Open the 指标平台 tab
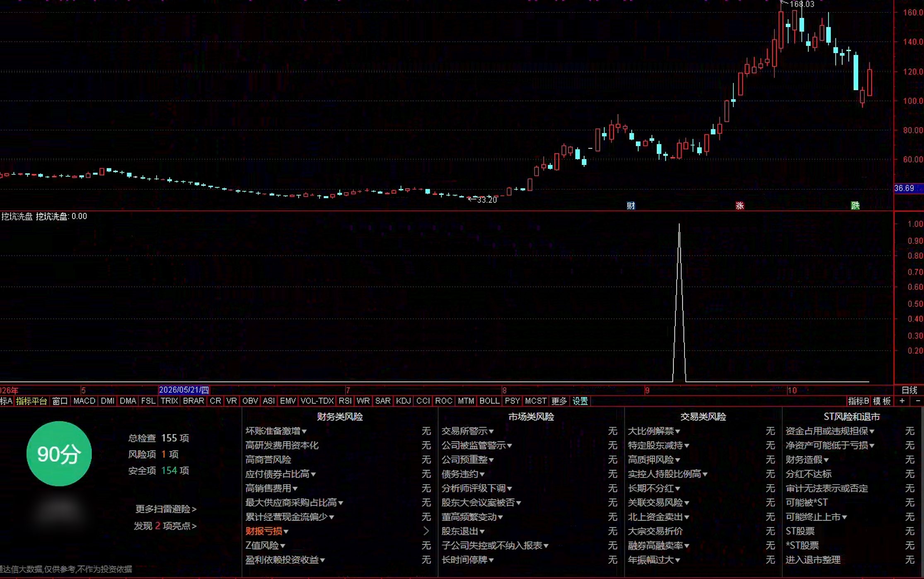 pos(31,401)
